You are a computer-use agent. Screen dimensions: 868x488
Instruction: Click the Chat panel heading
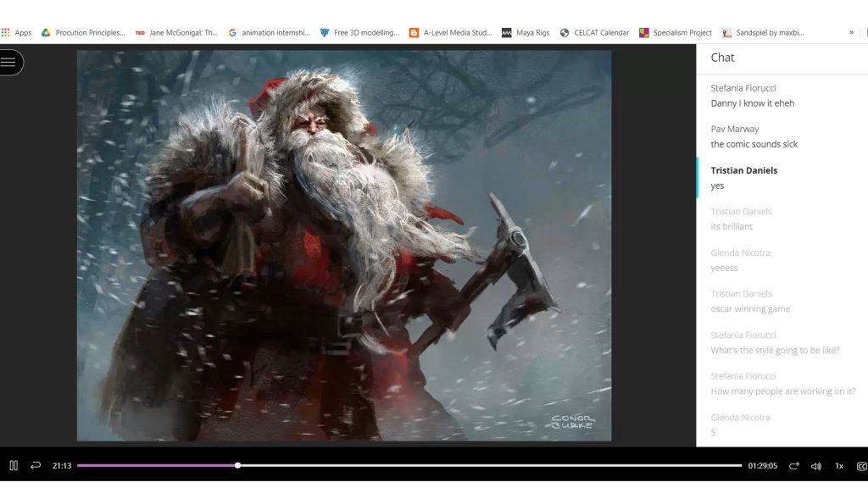click(722, 58)
